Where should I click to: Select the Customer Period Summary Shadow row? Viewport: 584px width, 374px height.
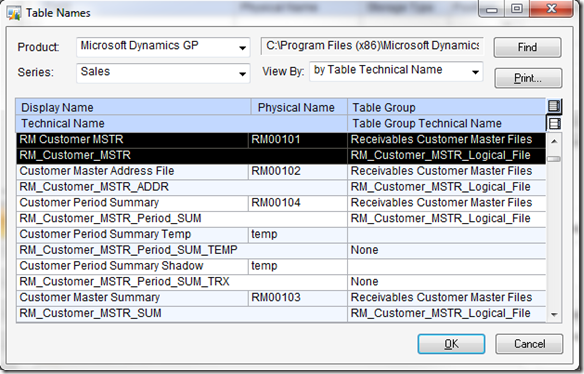pos(281,274)
